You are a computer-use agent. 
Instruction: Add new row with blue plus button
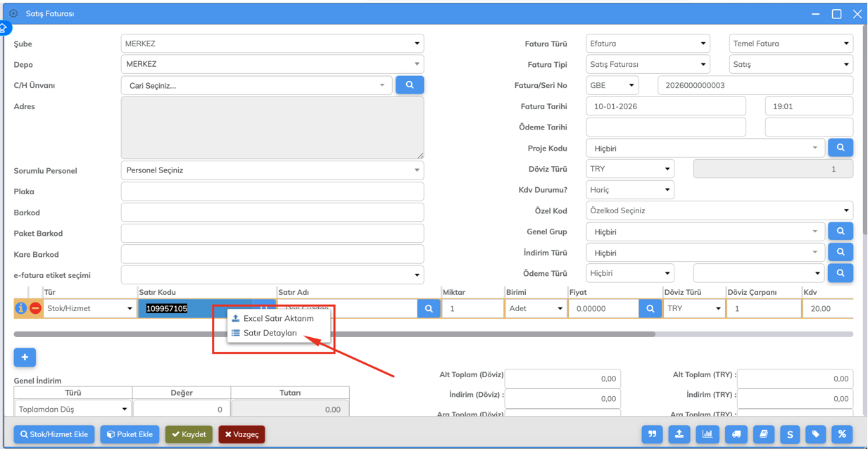pyautogui.click(x=25, y=358)
